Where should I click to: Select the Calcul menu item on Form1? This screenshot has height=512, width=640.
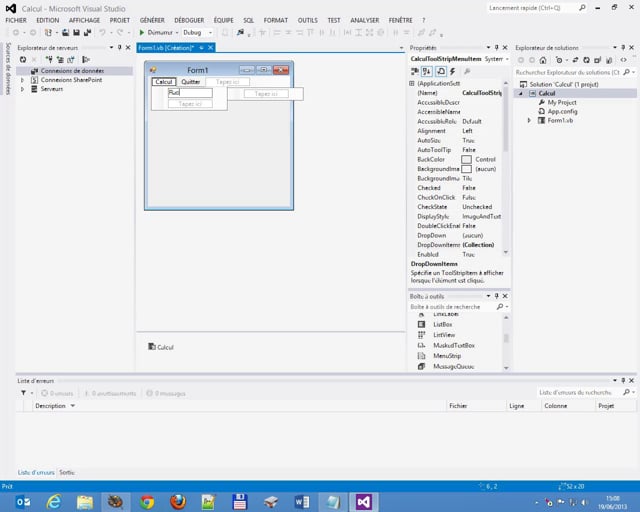coord(164,82)
